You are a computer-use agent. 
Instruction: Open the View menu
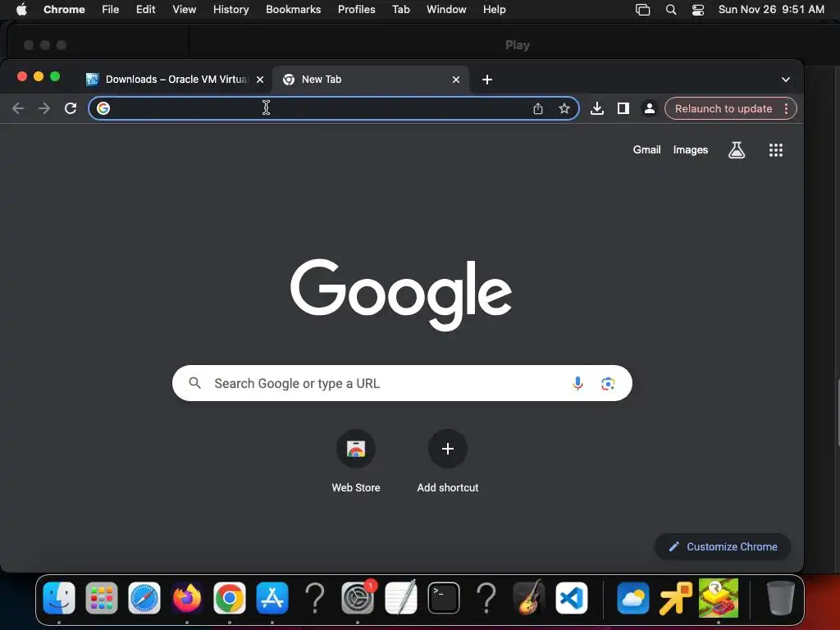coord(185,10)
